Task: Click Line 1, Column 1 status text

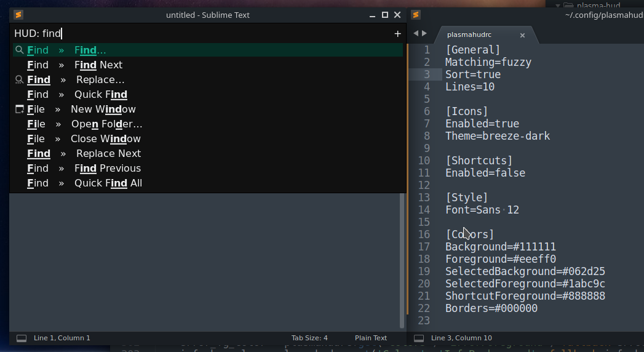Action: 62,338
